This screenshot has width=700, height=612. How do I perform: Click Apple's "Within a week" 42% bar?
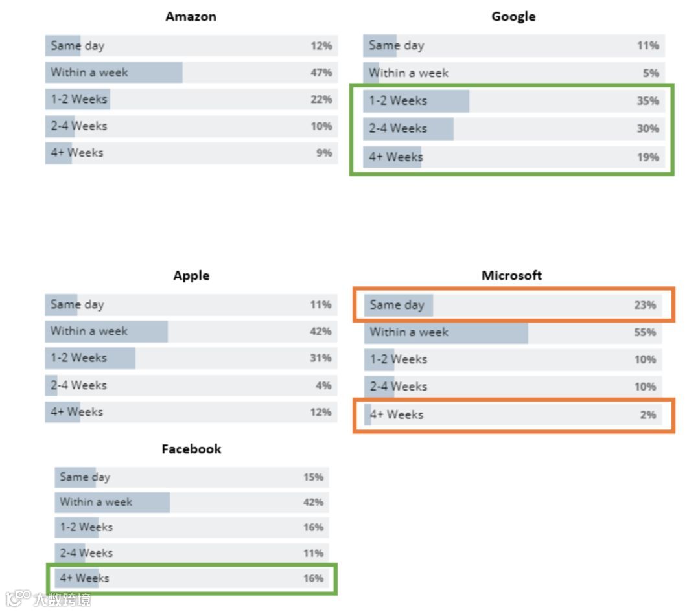(x=106, y=331)
